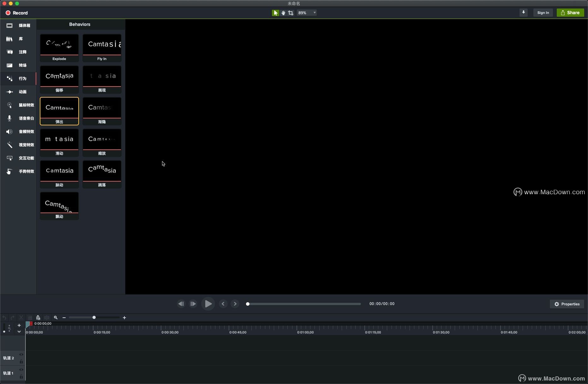Image resolution: width=588 pixels, height=384 pixels.
Task: Select the Explode behavior thumbnail
Action: tap(59, 48)
